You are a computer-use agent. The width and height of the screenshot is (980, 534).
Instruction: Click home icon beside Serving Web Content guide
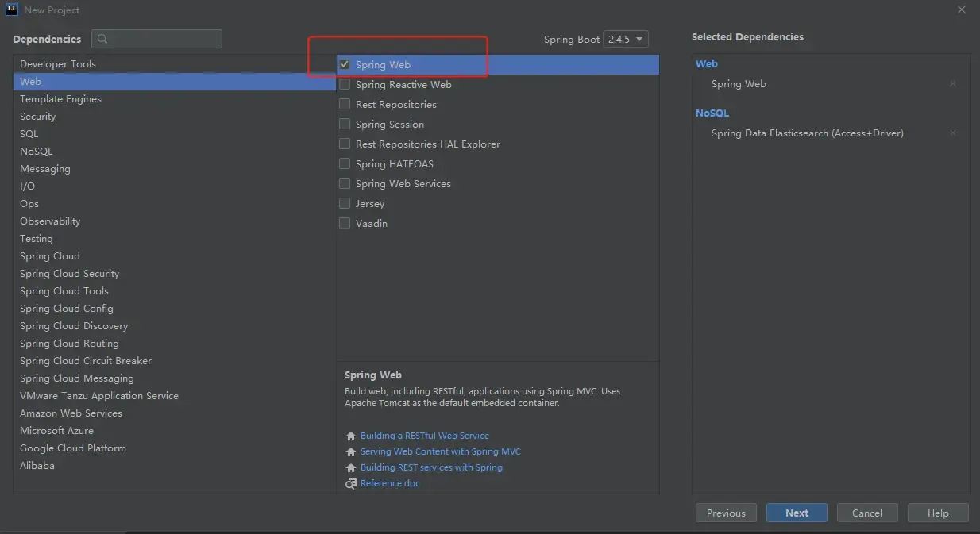click(351, 451)
